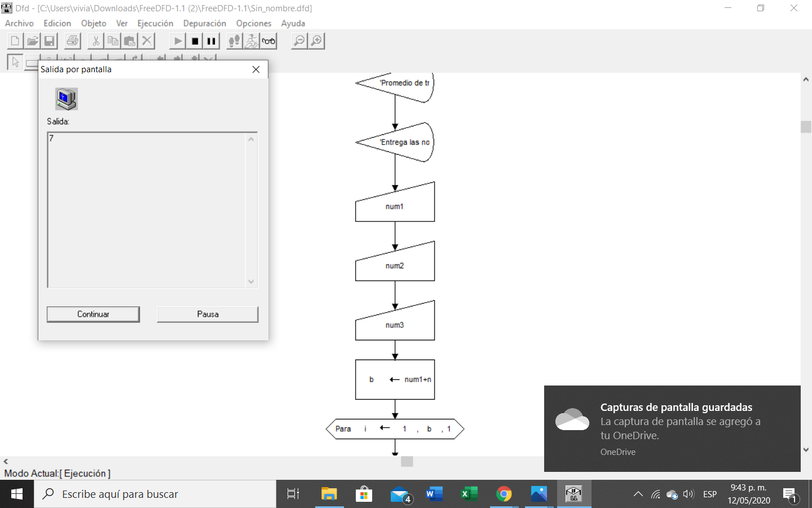The width and height of the screenshot is (812, 508).
Task: Delete the selected object with X icon
Action: click(147, 41)
